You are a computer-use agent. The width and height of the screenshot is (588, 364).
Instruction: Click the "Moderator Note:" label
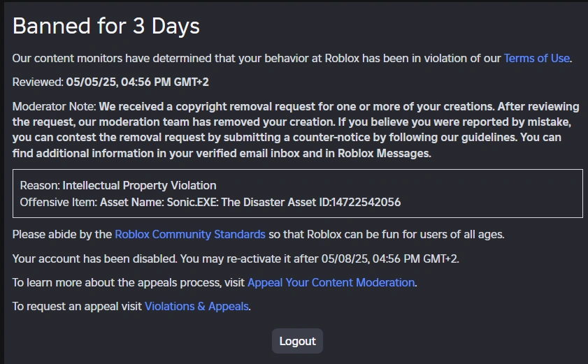(55, 106)
